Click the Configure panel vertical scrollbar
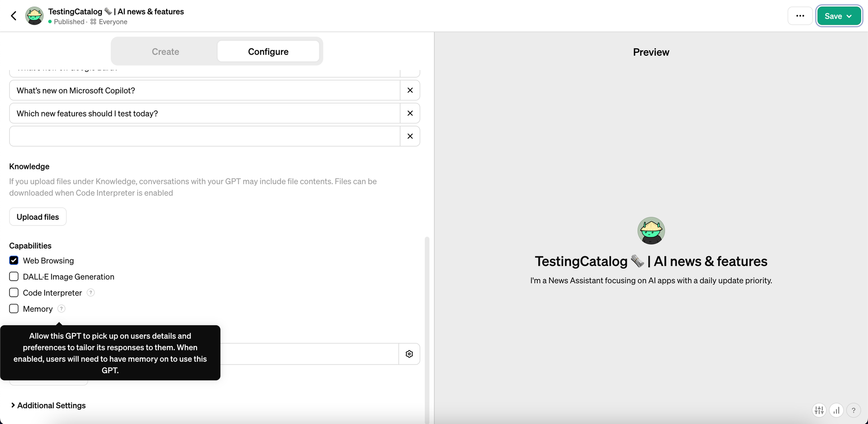The width and height of the screenshot is (868, 424). (x=427, y=329)
